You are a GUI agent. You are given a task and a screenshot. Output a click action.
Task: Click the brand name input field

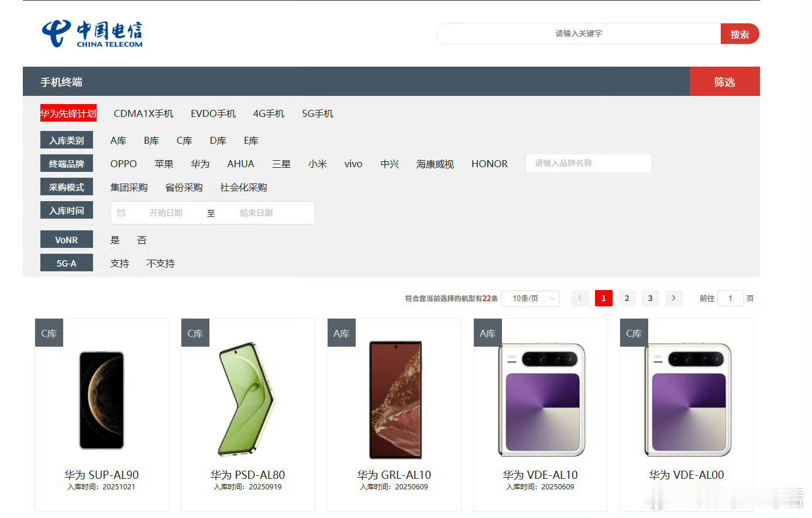tap(589, 163)
